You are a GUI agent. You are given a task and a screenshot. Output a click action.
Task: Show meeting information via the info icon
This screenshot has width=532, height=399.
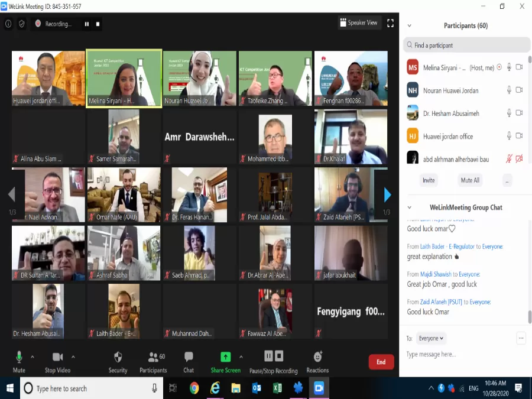pos(8,24)
